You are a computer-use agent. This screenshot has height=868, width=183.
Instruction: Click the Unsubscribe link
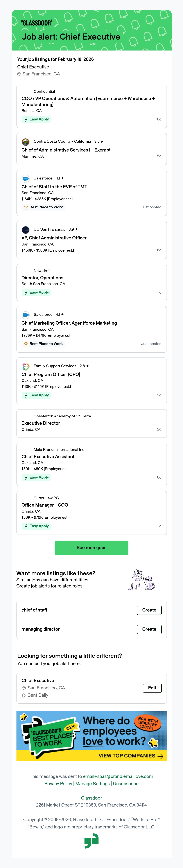tap(126, 783)
